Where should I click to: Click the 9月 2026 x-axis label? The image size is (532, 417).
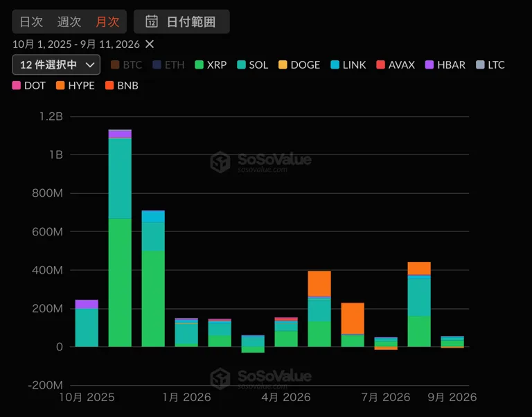452,398
